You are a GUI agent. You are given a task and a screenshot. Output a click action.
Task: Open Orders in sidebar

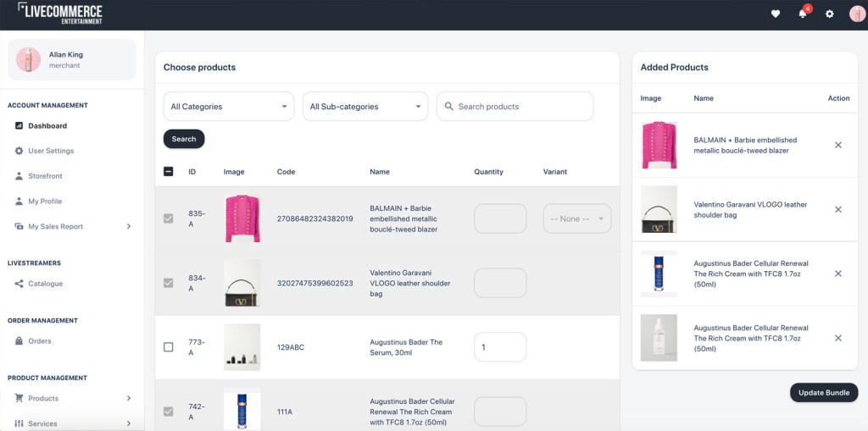(x=39, y=341)
